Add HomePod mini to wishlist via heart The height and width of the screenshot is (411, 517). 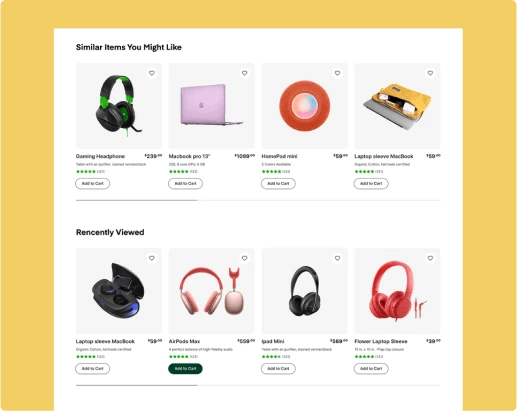pyautogui.click(x=337, y=73)
